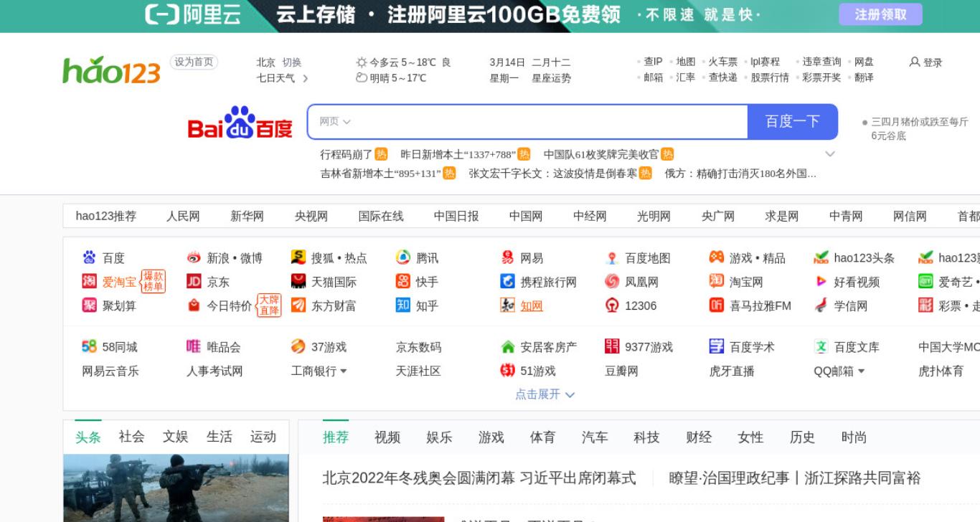The width and height of the screenshot is (980, 522).
Task: Open 今日特价 bag icon
Action: point(194,305)
